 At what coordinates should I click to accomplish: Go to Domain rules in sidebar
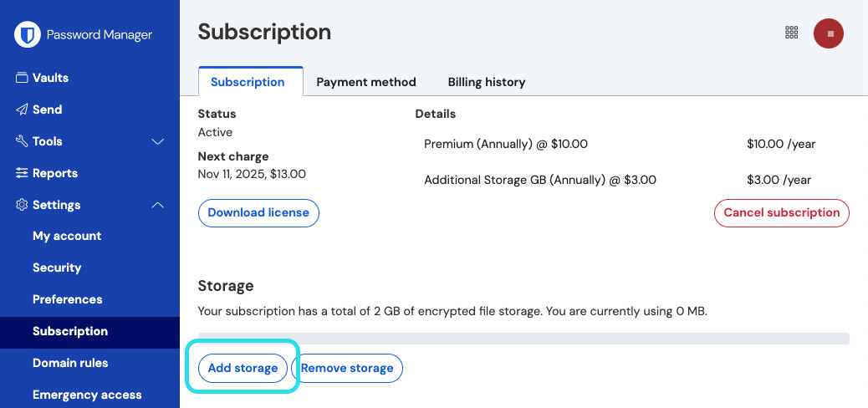tap(70, 363)
